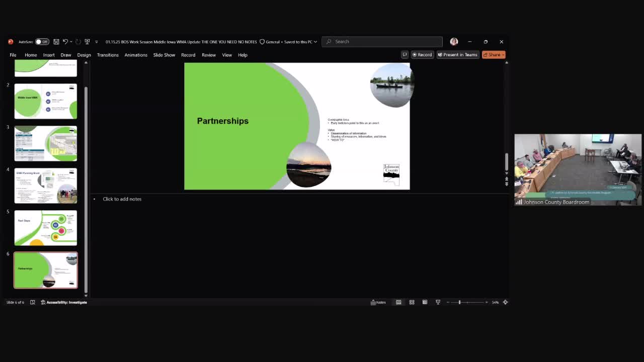The height and width of the screenshot is (362, 644).
Task: Select the Review tab
Action: pyautogui.click(x=209, y=55)
